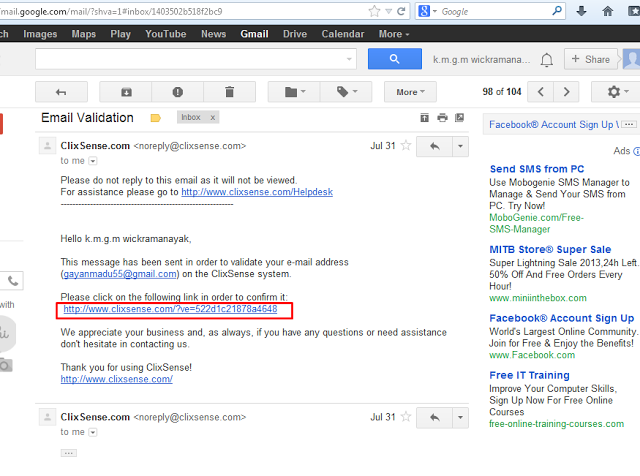Click sender avatar of first ClixSense message
The image size is (640, 476).
[x=47, y=146]
